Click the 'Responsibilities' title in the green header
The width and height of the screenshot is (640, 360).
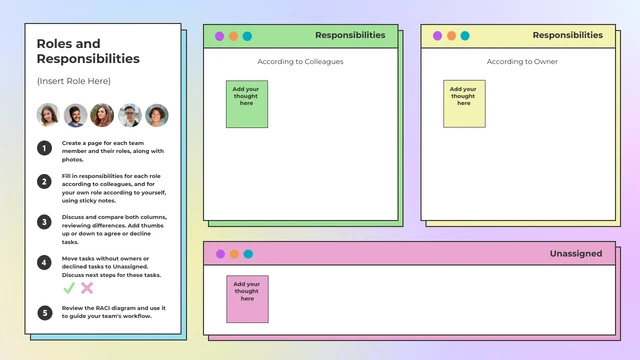point(350,35)
